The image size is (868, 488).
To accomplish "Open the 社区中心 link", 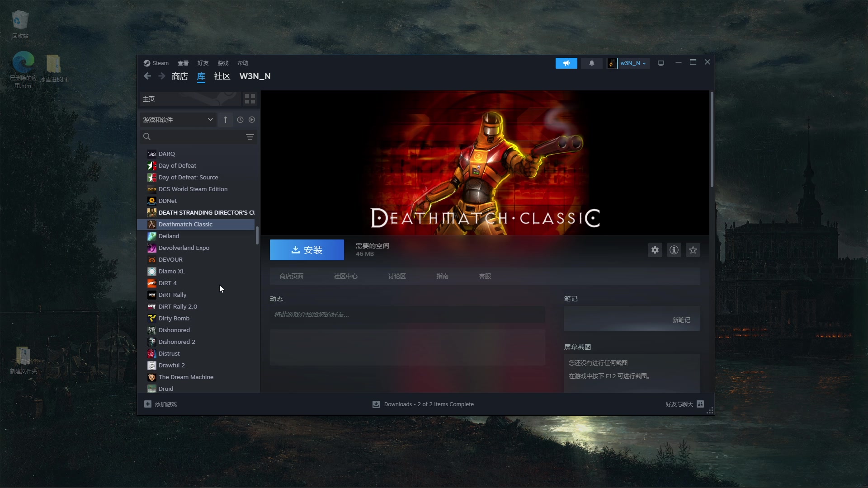I will [346, 276].
